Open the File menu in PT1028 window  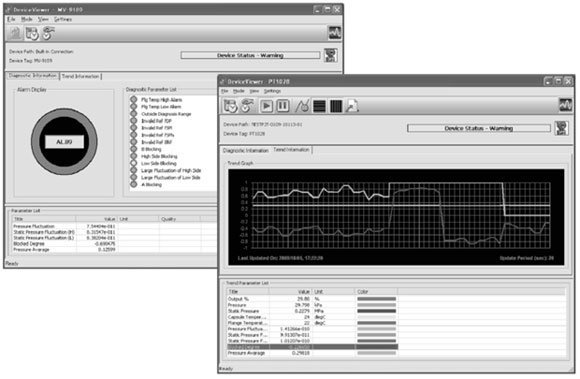[225, 91]
